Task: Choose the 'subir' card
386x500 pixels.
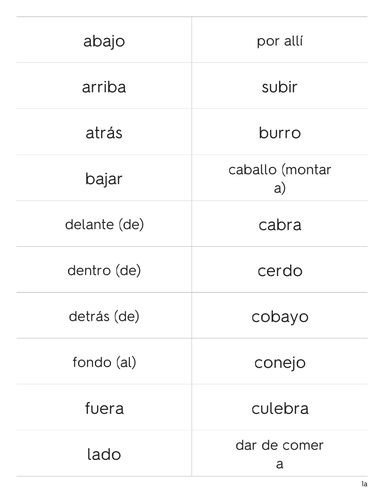Action: pos(280,86)
